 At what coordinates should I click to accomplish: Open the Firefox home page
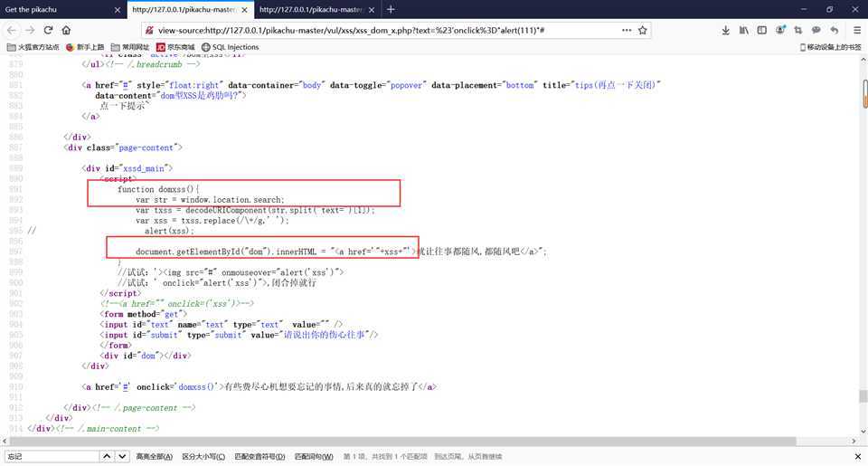pyautogui.click(x=66, y=30)
